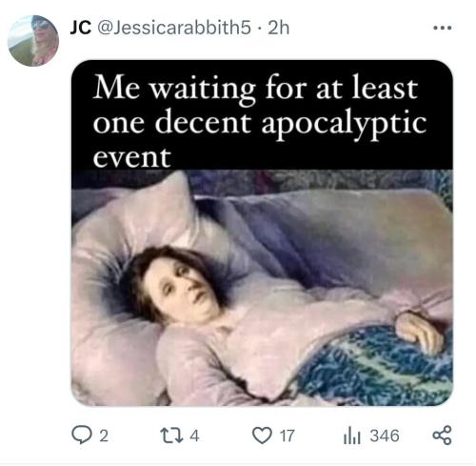Like the post with the heart icon

pyautogui.click(x=262, y=436)
